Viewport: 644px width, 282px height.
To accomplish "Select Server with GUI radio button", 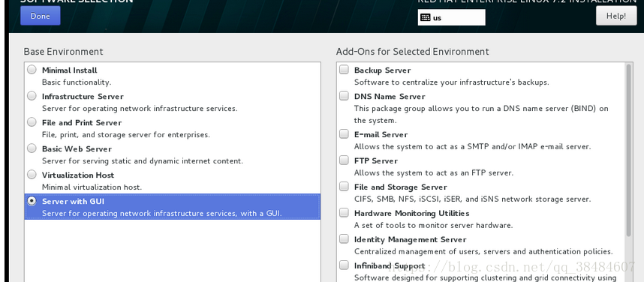I will click(x=32, y=201).
